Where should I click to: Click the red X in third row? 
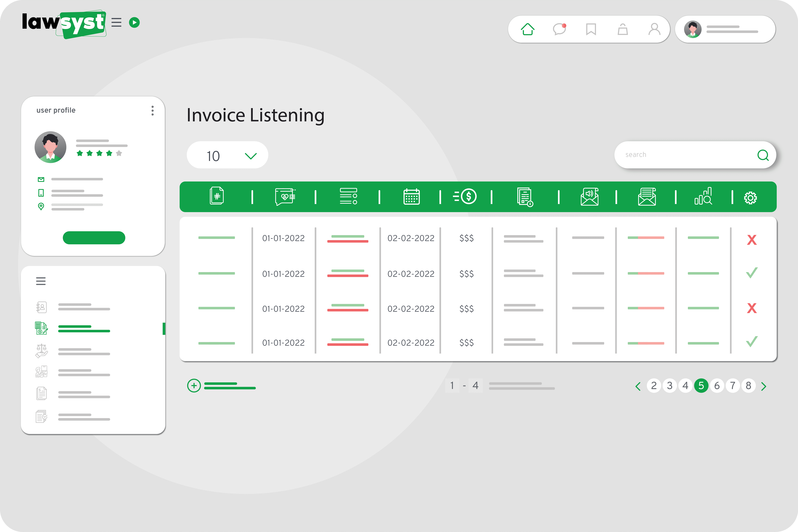752,308
